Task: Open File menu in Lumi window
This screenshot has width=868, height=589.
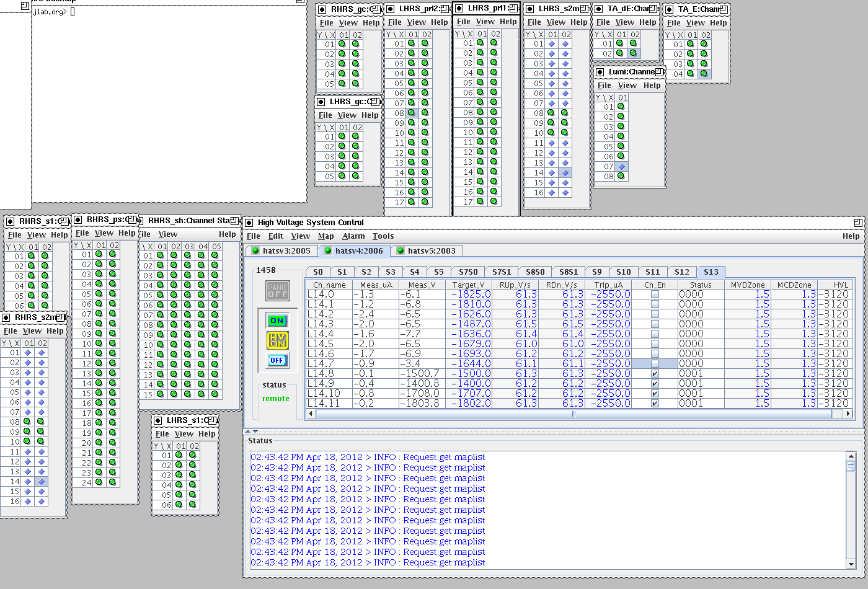Action: point(604,86)
